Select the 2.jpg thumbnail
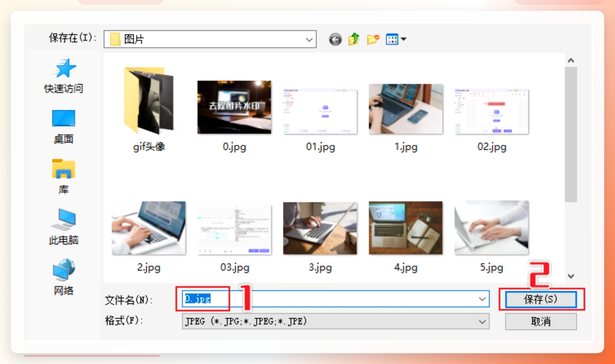Screen dimensions: 615x364 tap(149, 228)
